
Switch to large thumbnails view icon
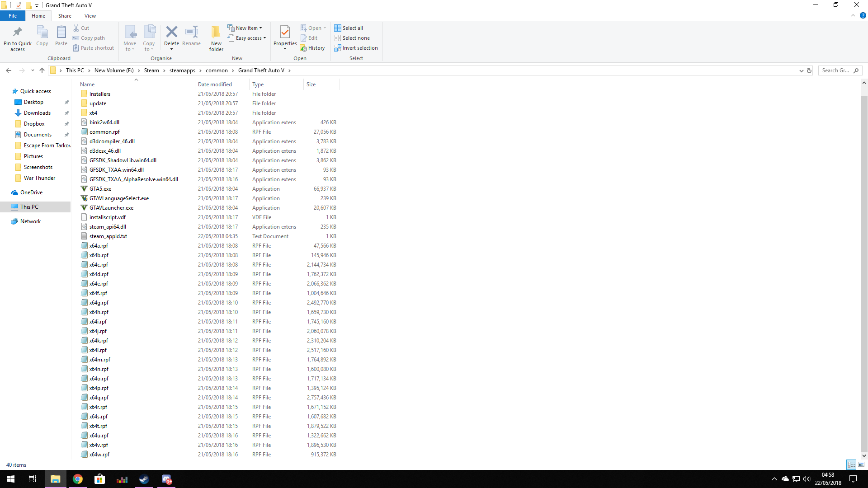pyautogui.click(x=861, y=465)
